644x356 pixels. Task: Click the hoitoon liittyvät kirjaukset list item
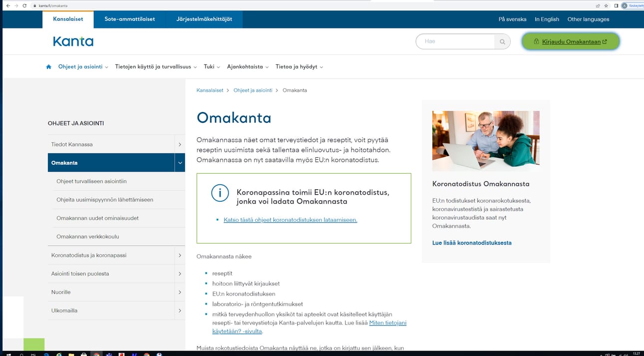(x=246, y=284)
